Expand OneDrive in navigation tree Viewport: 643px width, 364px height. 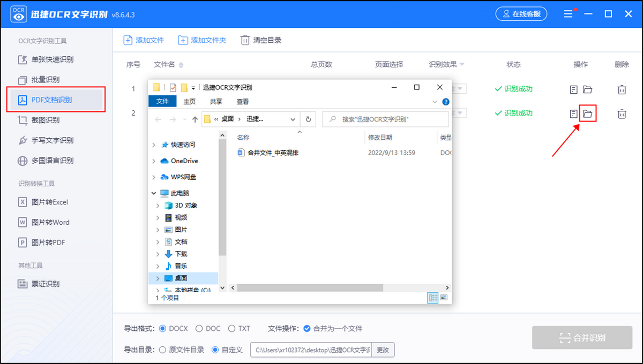[154, 161]
